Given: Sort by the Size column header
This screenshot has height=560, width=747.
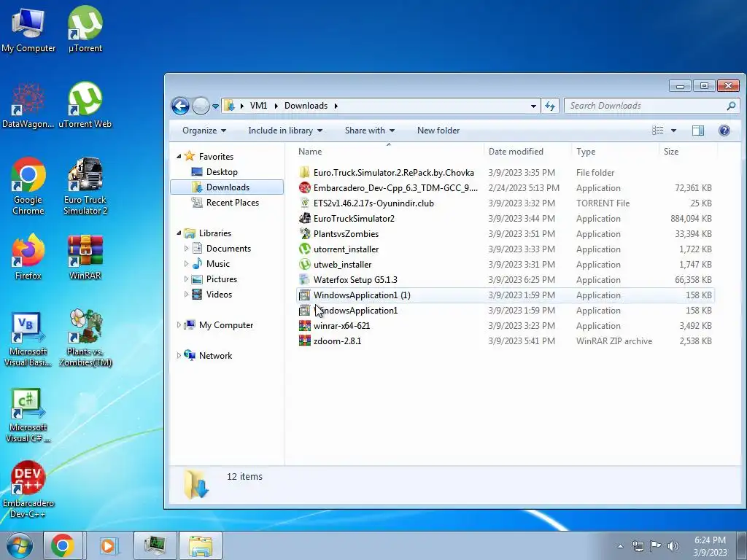Looking at the screenshot, I should (x=688, y=152).
